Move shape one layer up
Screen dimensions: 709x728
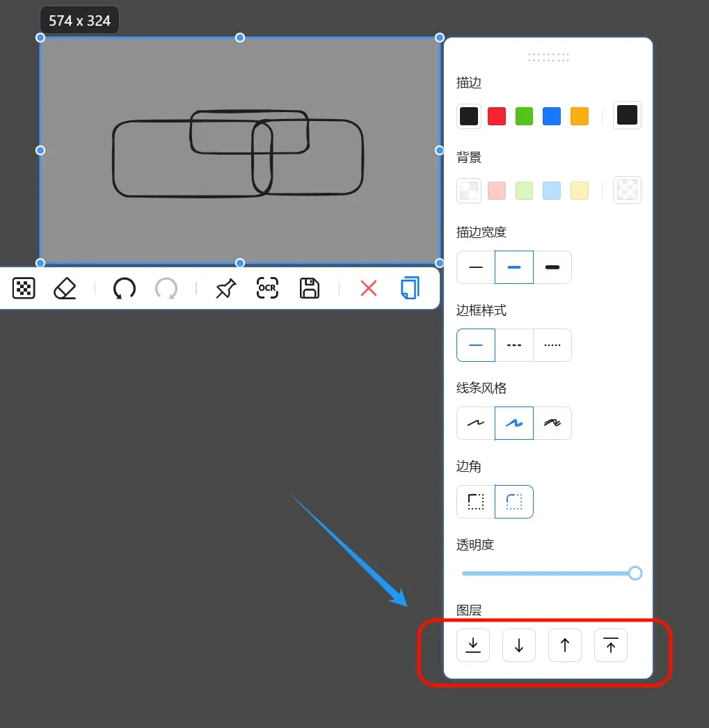coord(565,645)
